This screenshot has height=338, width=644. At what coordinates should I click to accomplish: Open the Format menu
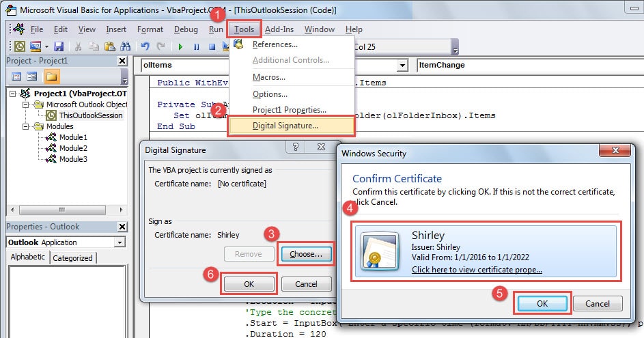150,29
